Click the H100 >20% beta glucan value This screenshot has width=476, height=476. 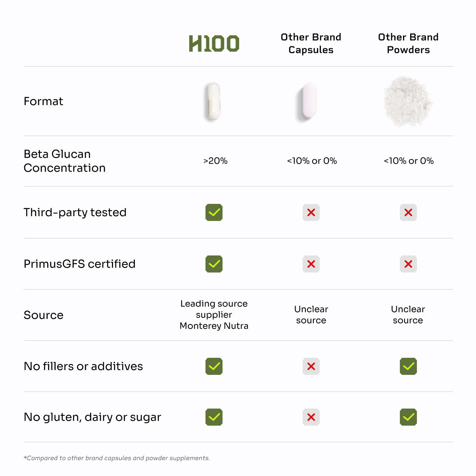click(x=215, y=161)
